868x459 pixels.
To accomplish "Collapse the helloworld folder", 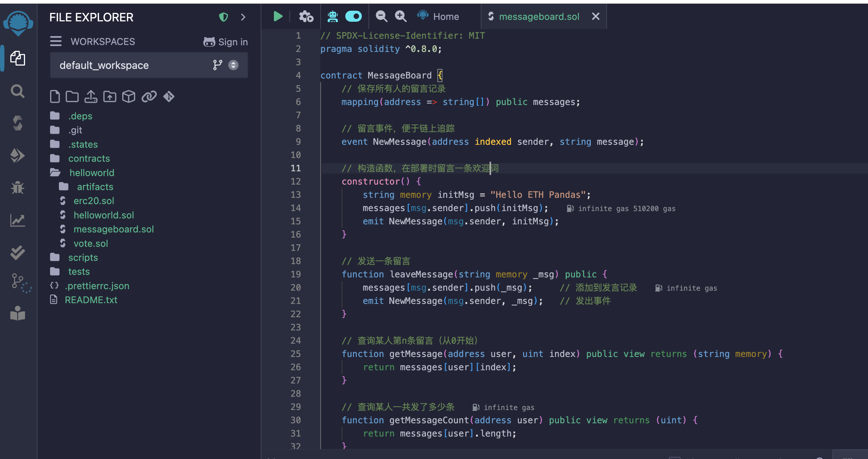I will click(x=92, y=173).
